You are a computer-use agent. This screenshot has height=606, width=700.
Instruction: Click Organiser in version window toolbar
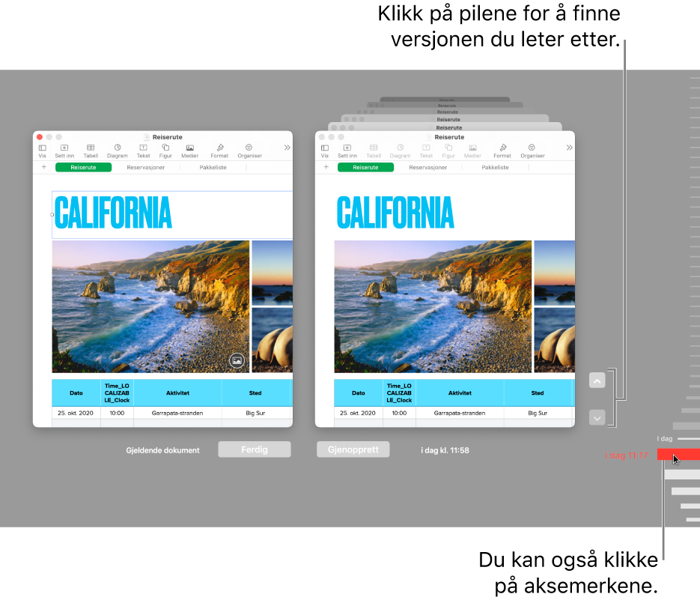pyautogui.click(x=532, y=151)
